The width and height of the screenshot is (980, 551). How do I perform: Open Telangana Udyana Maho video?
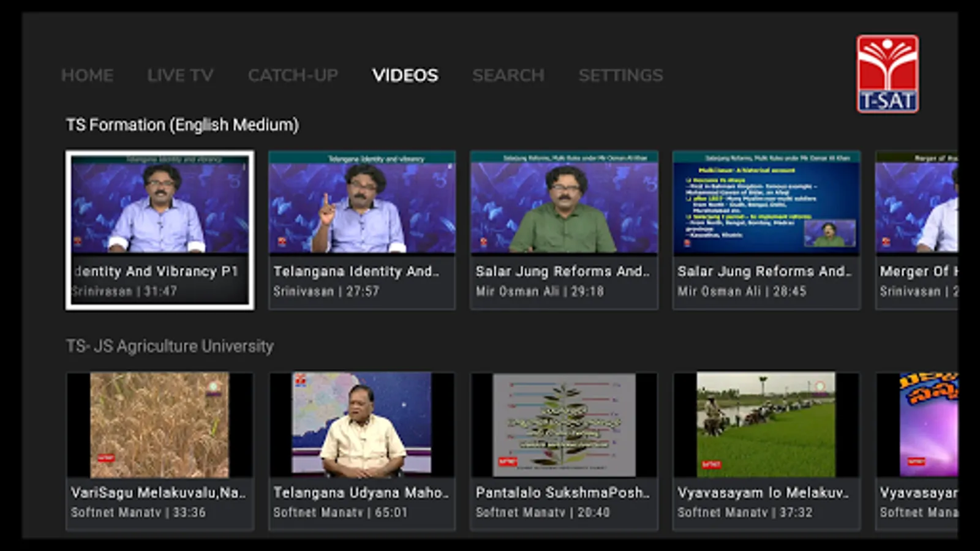pyautogui.click(x=362, y=450)
